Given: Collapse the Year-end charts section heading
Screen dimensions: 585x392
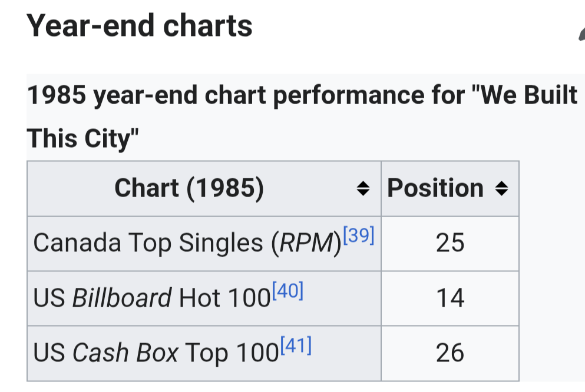Looking at the screenshot, I should click(x=140, y=25).
